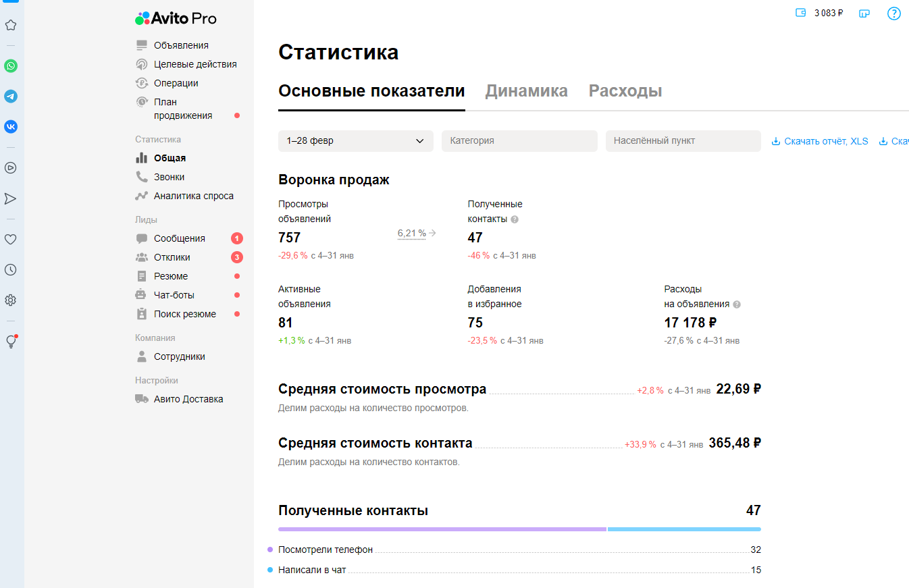The height and width of the screenshot is (588, 909).
Task: Click the purple segment of contacts bar
Action: tap(442, 529)
